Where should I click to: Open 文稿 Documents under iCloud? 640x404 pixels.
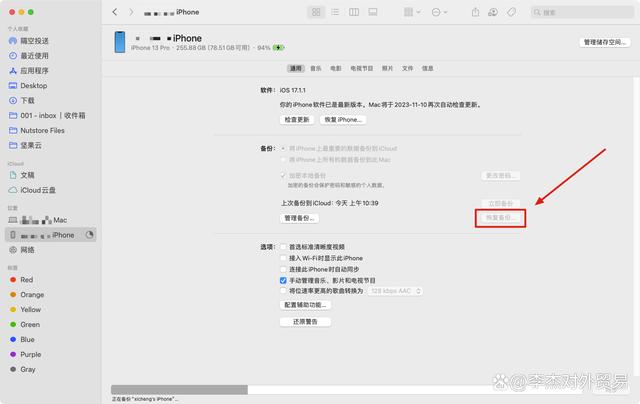click(x=22, y=175)
